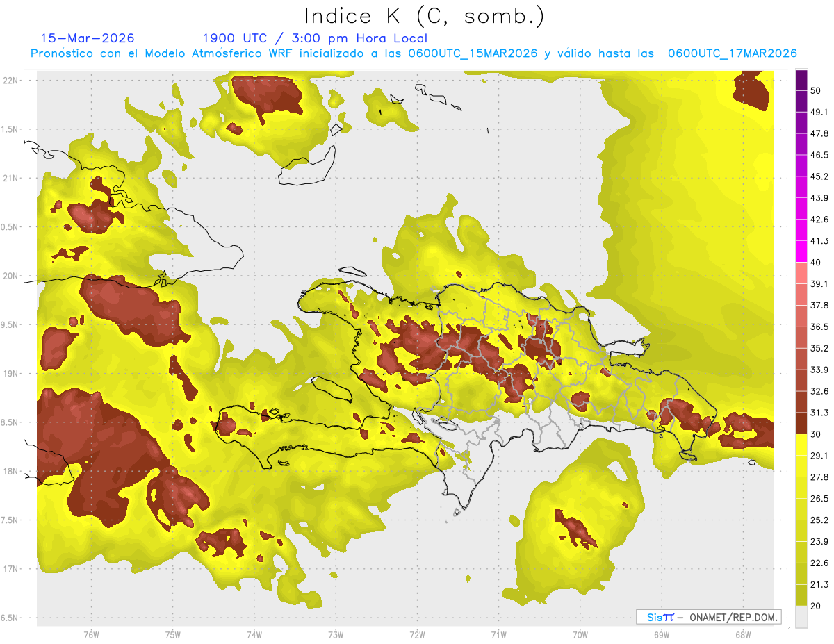Click the 17N latitude label
This screenshot has width=834, height=644.
click(x=12, y=569)
